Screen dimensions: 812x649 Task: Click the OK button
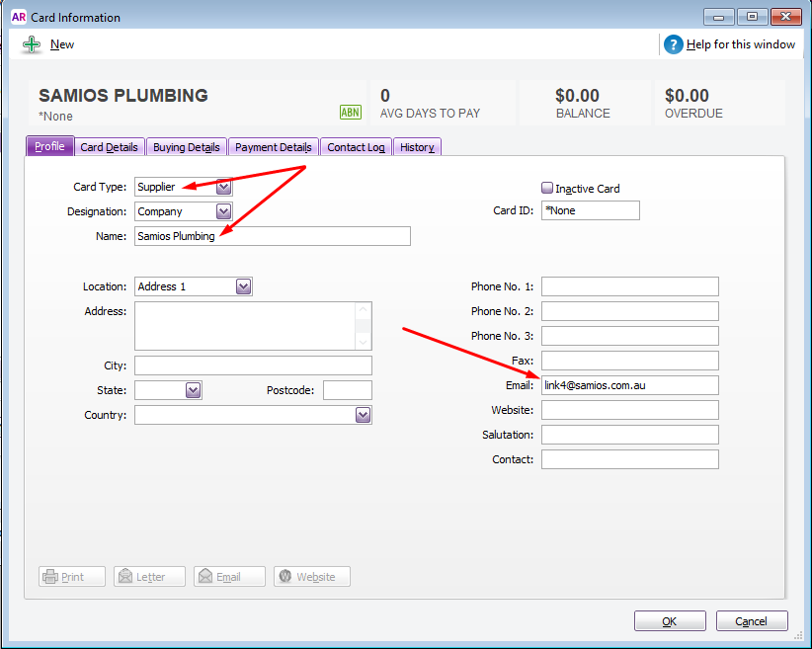pyautogui.click(x=670, y=621)
